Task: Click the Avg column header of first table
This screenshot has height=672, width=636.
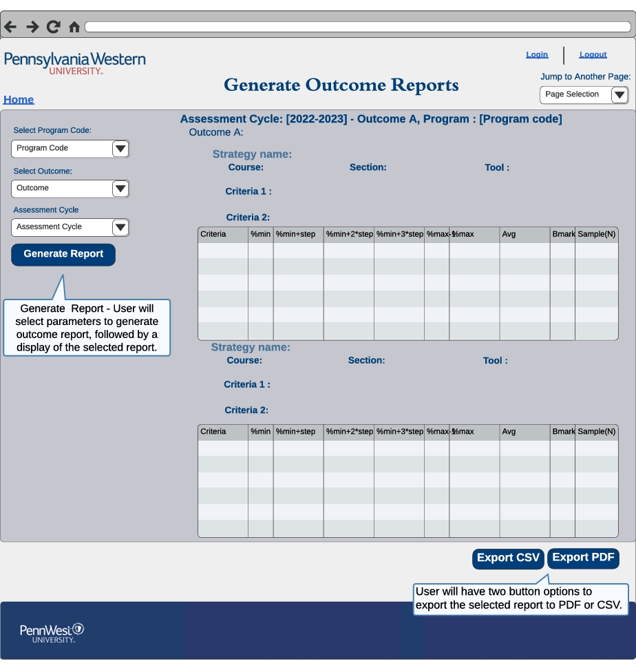Action: [524, 234]
